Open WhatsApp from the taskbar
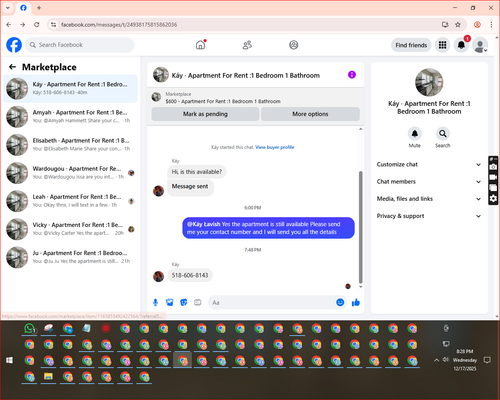Screen dimensions: 500x400 point(30,329)
